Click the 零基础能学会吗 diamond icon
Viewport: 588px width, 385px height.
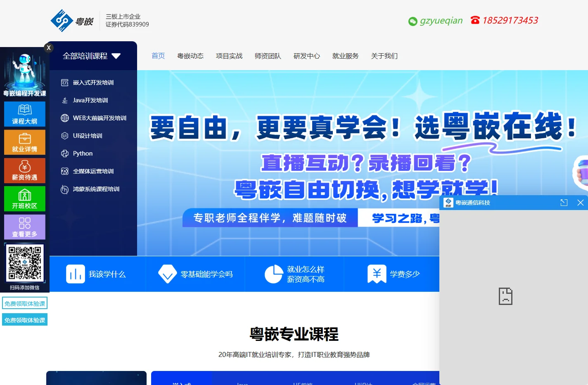point(168,274)
